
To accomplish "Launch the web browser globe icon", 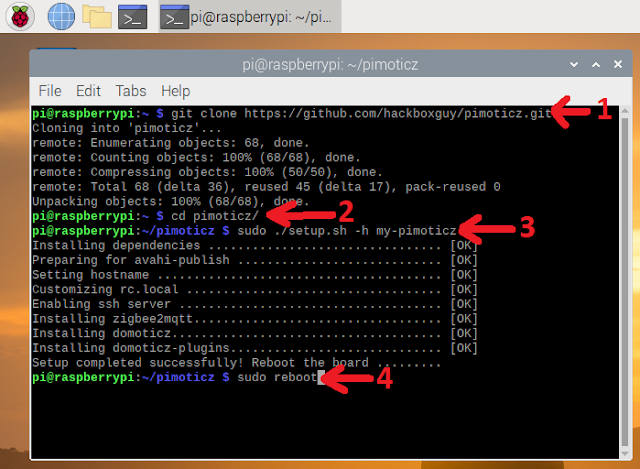I will pos(61,17).
